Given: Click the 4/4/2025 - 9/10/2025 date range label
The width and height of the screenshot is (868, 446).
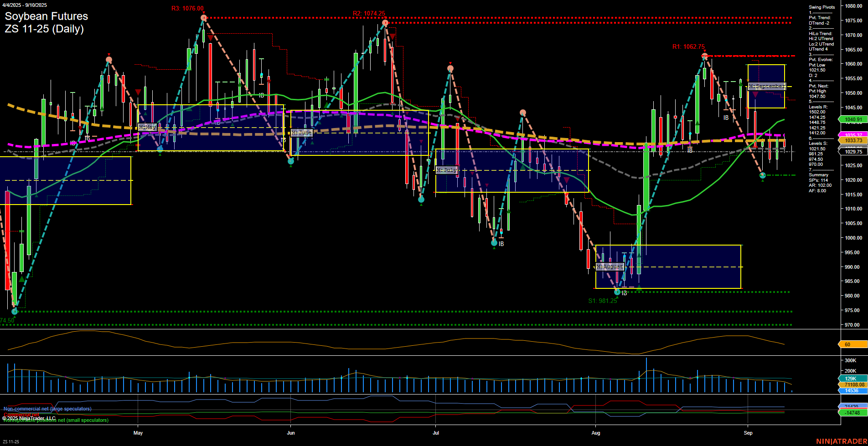Looking at the screenshot, I should pos(25,5).
